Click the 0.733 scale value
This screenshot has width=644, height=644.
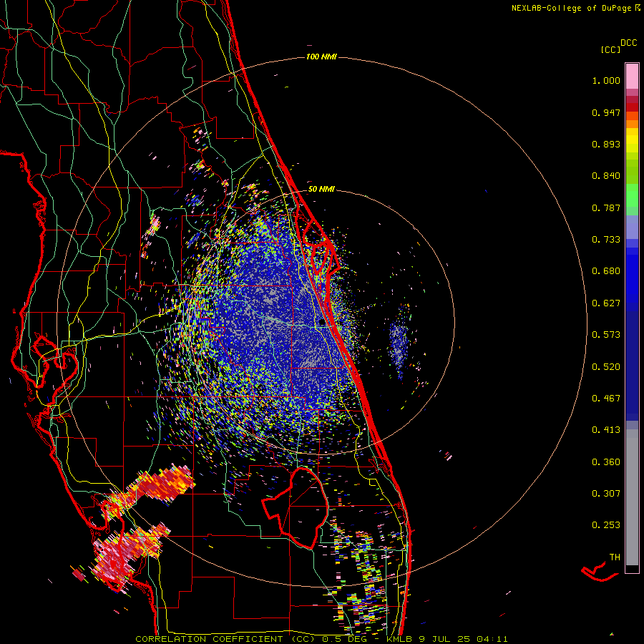[x=606, y=240]
